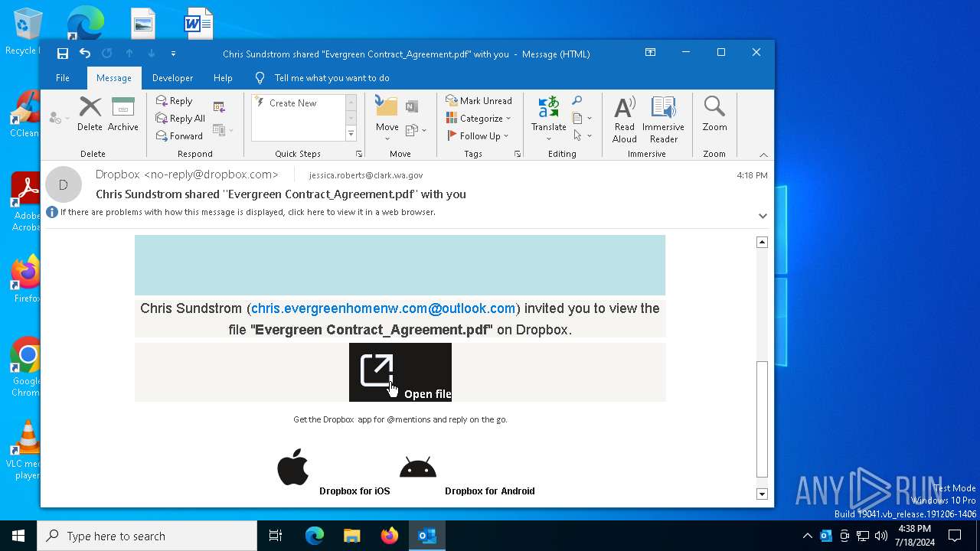Screen dimensions: 980x551
Task: Click the message scrollbar down arrow
Action: (x=762, y=494)
